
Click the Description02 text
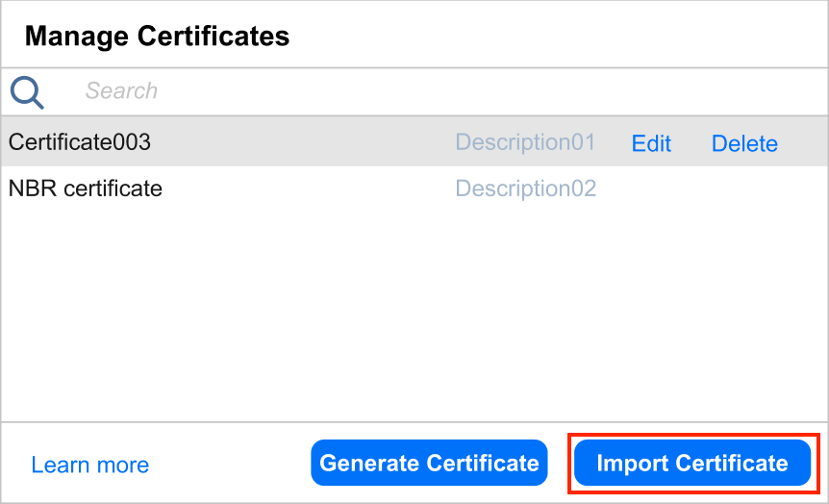pyautogui.click(x=525, y=189)
